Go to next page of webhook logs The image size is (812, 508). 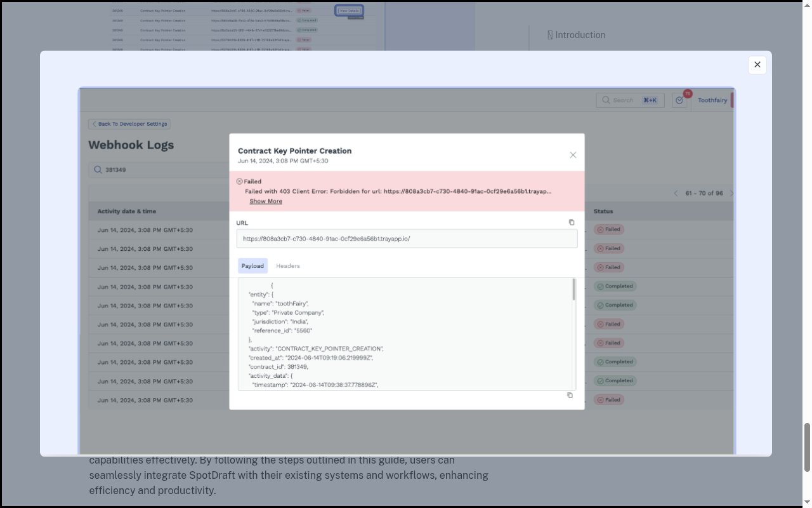[731, 193]
